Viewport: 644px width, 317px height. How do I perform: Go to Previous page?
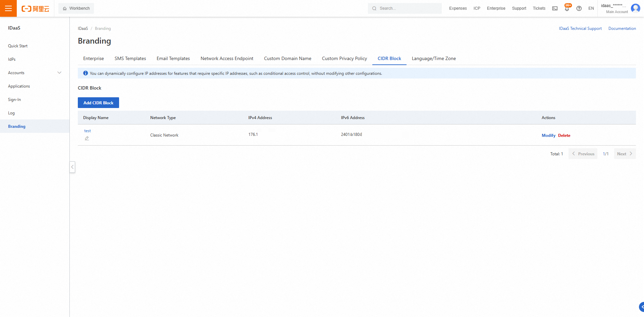tap(583, 154)
